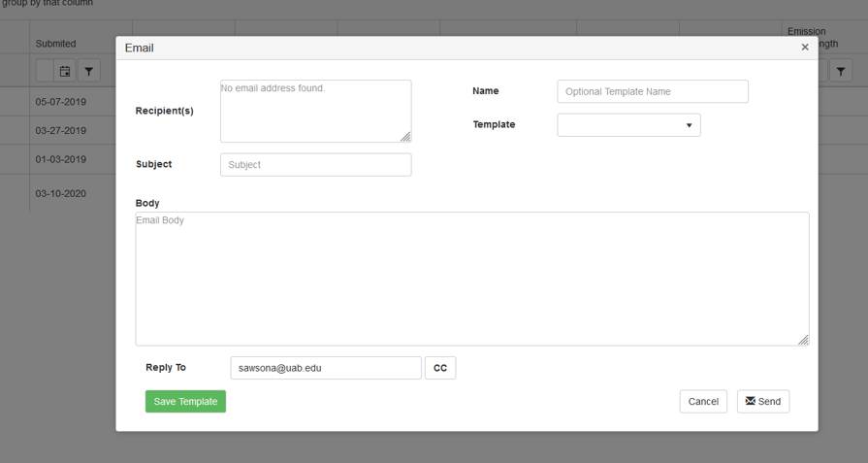Click inside the Email Body text area
The image size is (868, 463).
click(471, 279)
